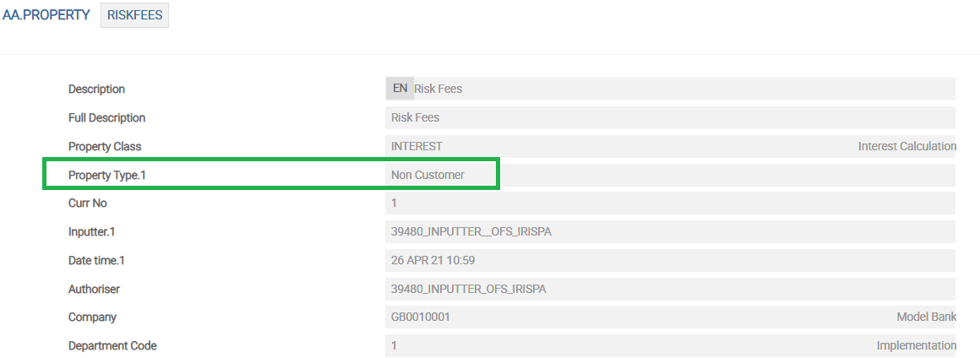Screen dimensions: 980x358
Task: Click the Date time.1 field showing 26 APR 21
Action: pyautogui.click(x=669, y=260)
